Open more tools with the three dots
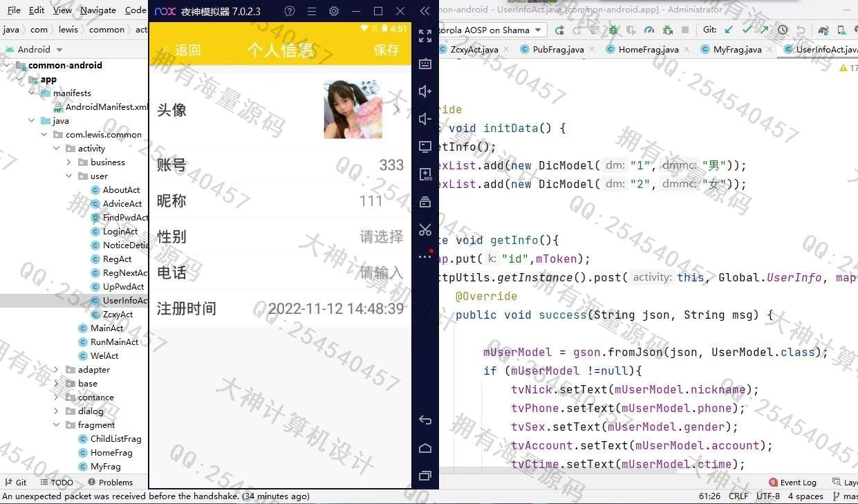The height and width of the screenshot is (504, 858). tap(425, 256)
